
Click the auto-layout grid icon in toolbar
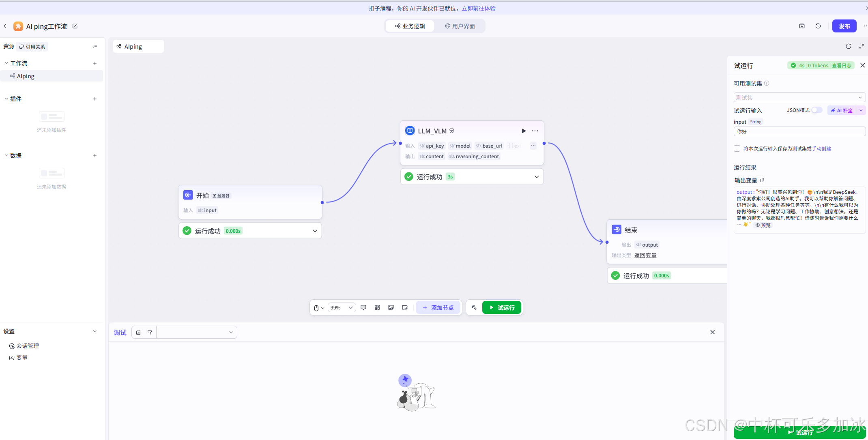pyautogui.click(x=377, y=307)
